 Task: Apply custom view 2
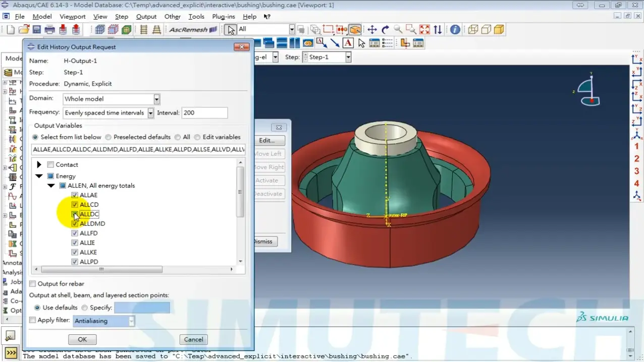click(637, 159)
